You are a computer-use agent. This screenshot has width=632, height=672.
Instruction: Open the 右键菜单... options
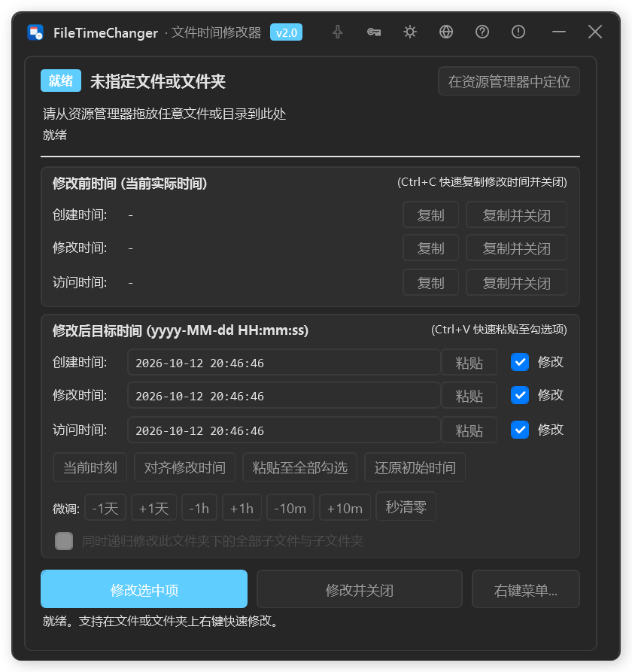click(526, 589)
